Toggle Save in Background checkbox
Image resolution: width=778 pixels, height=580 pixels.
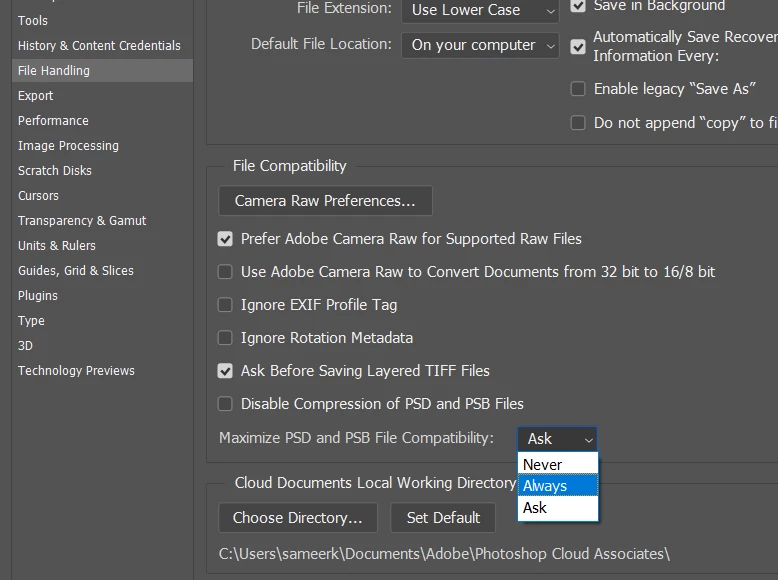[x=578, y=5]
